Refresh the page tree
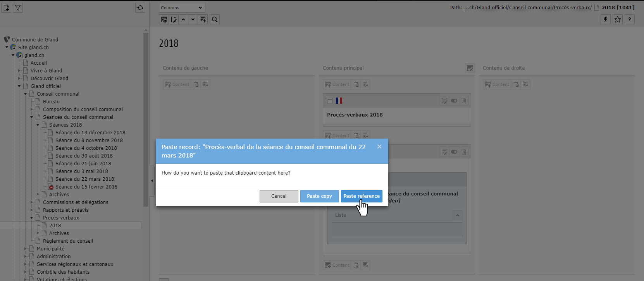This screenshot has width=644, height=281. pyautogui.click(x=140, y=8)
